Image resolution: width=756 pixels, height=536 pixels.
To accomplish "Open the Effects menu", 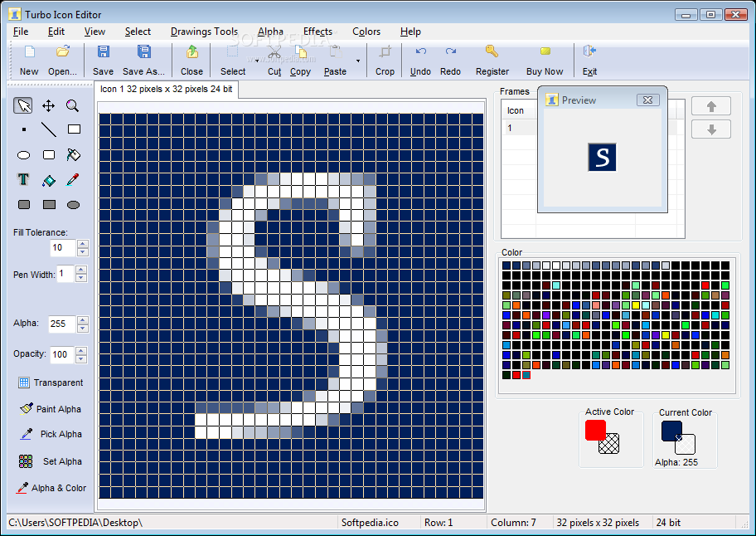I will click(x=317, y=31).
